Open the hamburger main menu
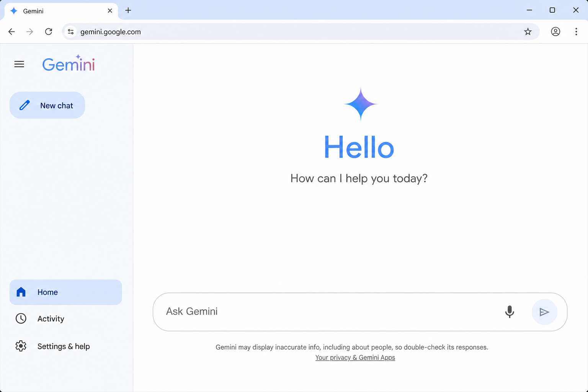 coord(19,64)
